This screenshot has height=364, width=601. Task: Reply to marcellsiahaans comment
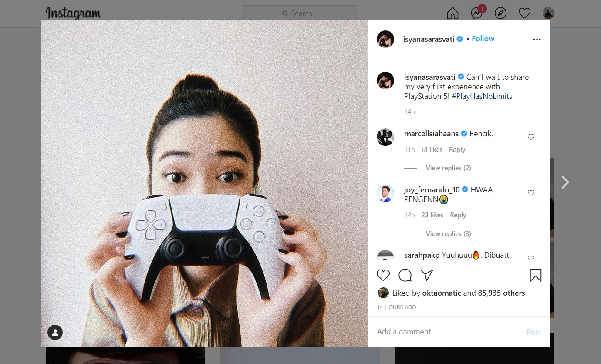coord(457,150)
